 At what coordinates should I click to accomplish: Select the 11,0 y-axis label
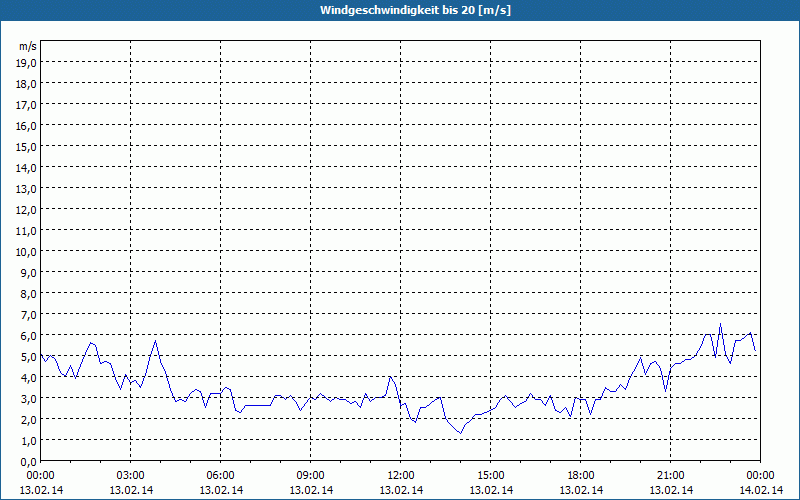tap(27, 231)
